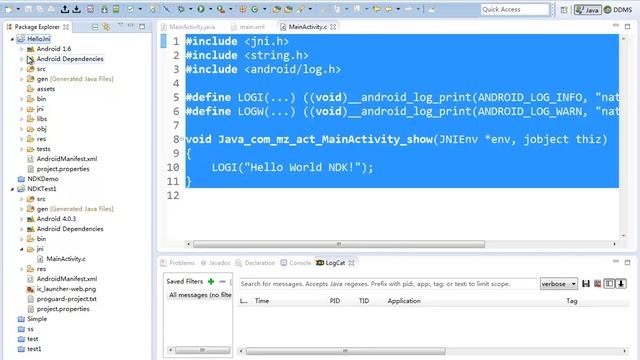Open the New file dropdown arrow

(18, 9)
